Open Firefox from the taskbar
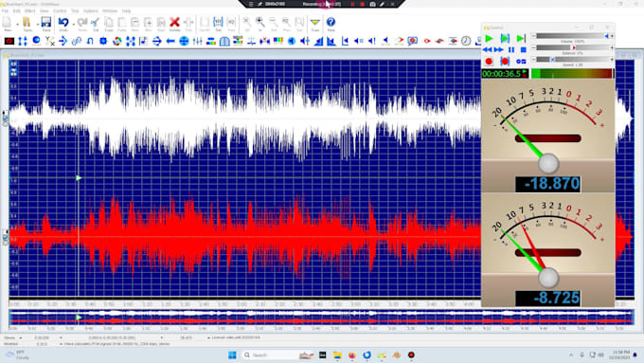Viewport: 644px width, 363px height. coord(352,354)
